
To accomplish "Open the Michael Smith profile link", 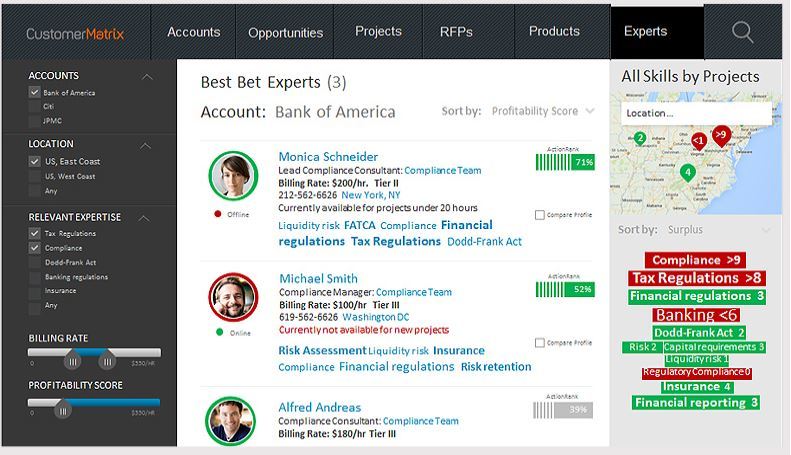I will pyautogui.click(x=317, y=278).
